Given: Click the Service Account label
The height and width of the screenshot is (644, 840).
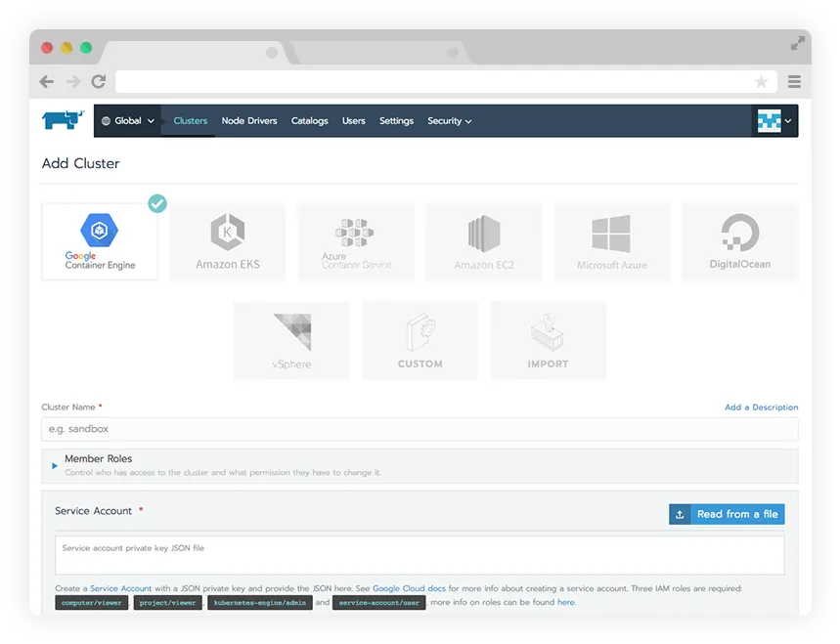Looking at the screenshot, I should pyautogui.click(x=93, y=511).
